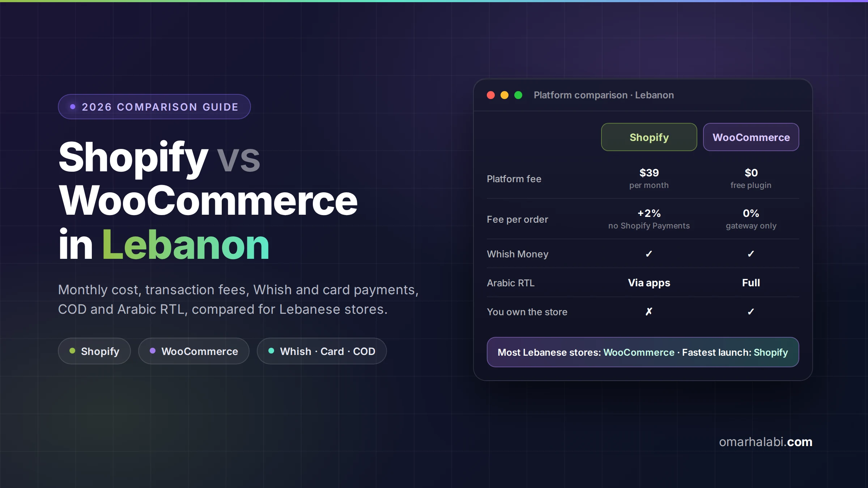This screenshot has width=868, height=488.
Task: Click the "$39" Shopify fee value
Action: click(x=649, y=173)
